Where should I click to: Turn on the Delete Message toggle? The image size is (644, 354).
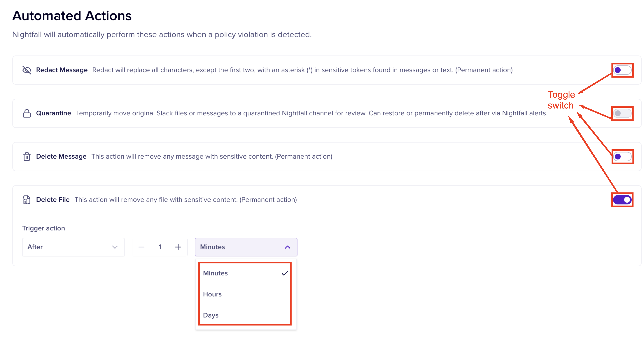622,157
